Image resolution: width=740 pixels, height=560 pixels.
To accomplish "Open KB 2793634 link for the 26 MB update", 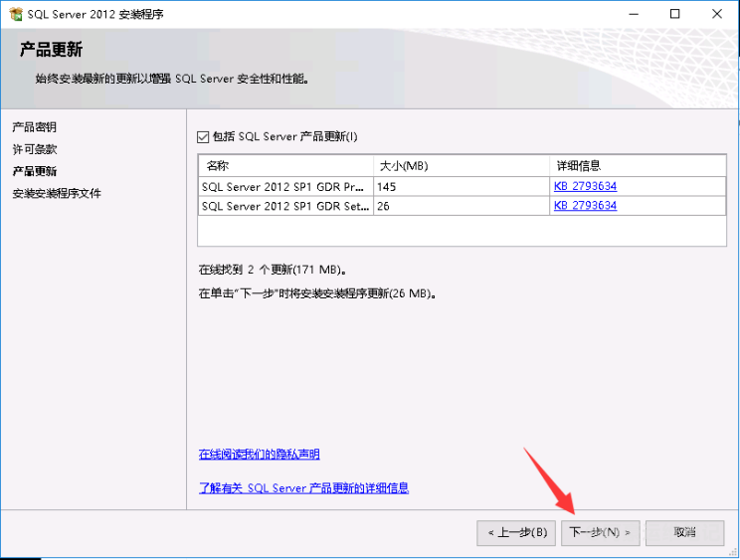I will (x=585, y=206).
